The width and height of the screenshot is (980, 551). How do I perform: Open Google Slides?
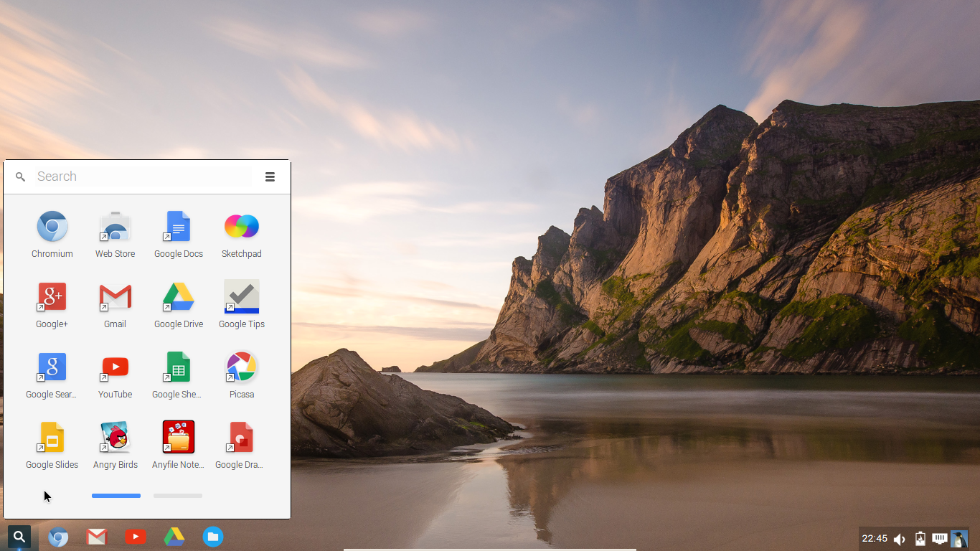pyautogui.click(x=52, y=437)
